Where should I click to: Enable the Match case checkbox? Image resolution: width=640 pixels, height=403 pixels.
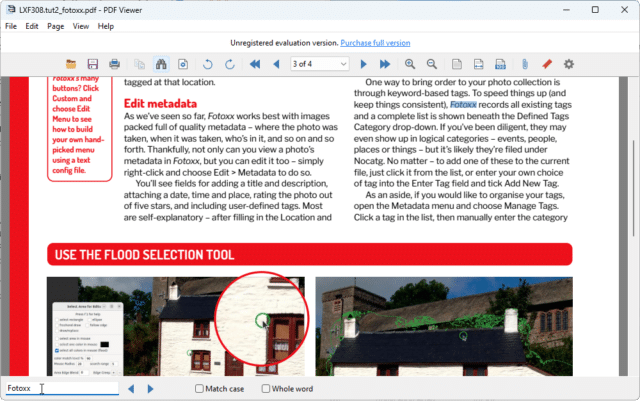tap(199, 389)
